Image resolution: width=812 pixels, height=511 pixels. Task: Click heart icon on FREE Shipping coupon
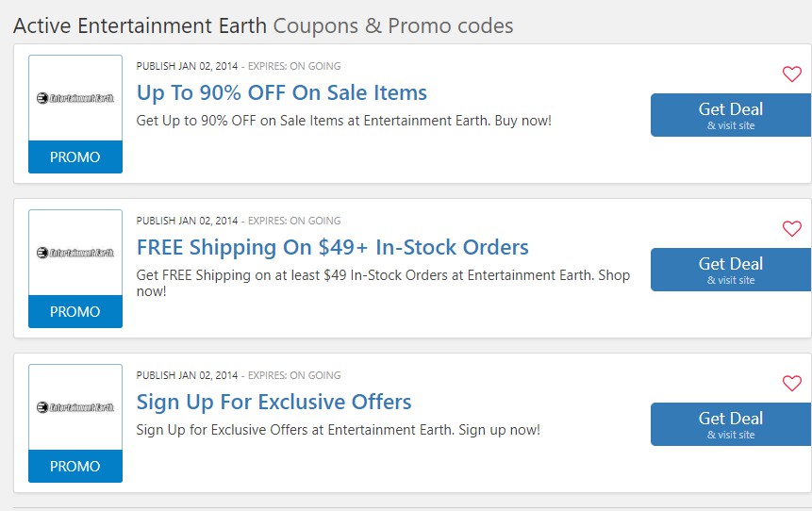791,229
